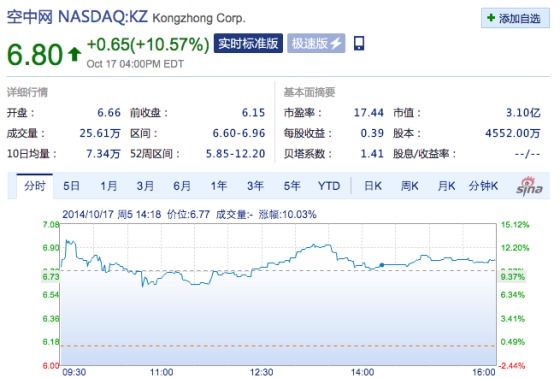Viewport: 560px width, 378px height.
Task: Show the 3月 chart range
Action: point(145,186)
